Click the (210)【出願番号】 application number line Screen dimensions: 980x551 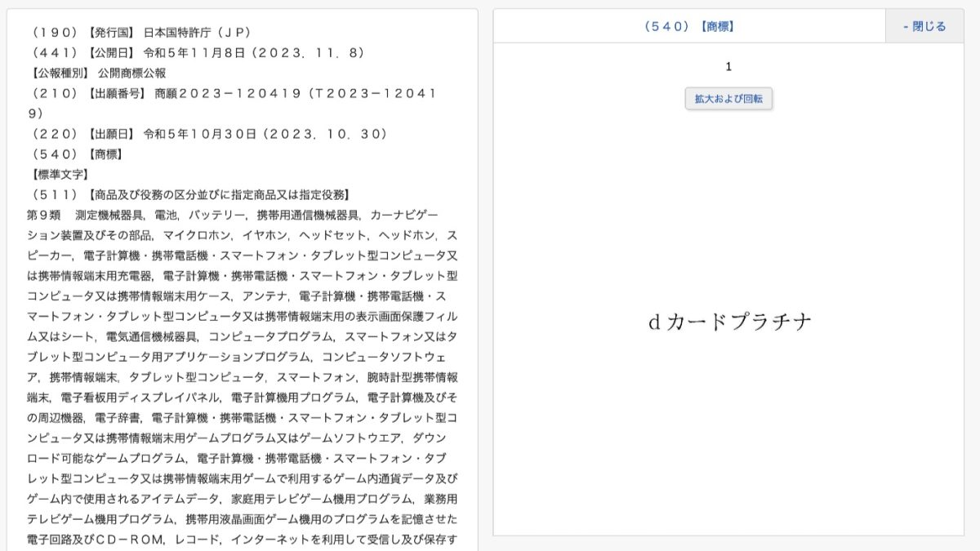coord(233,94)
